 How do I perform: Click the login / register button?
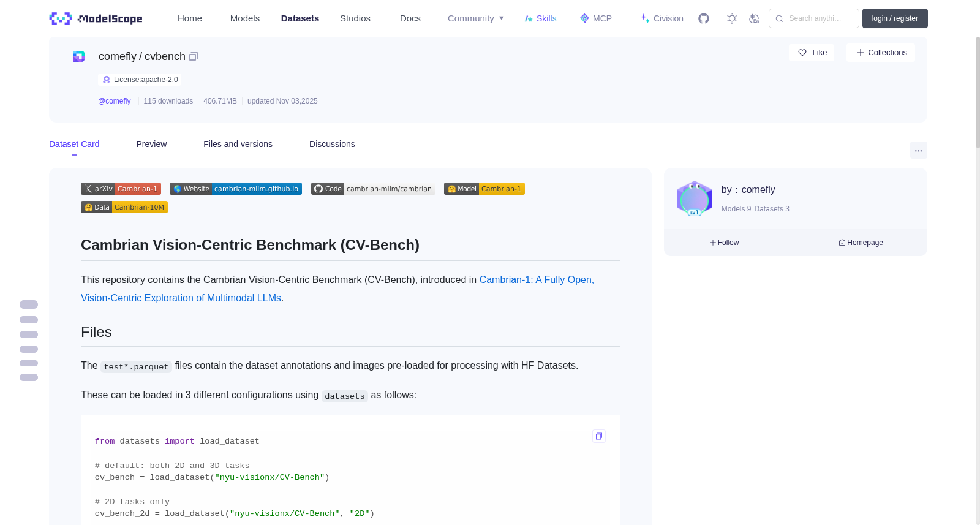(895, 18)
